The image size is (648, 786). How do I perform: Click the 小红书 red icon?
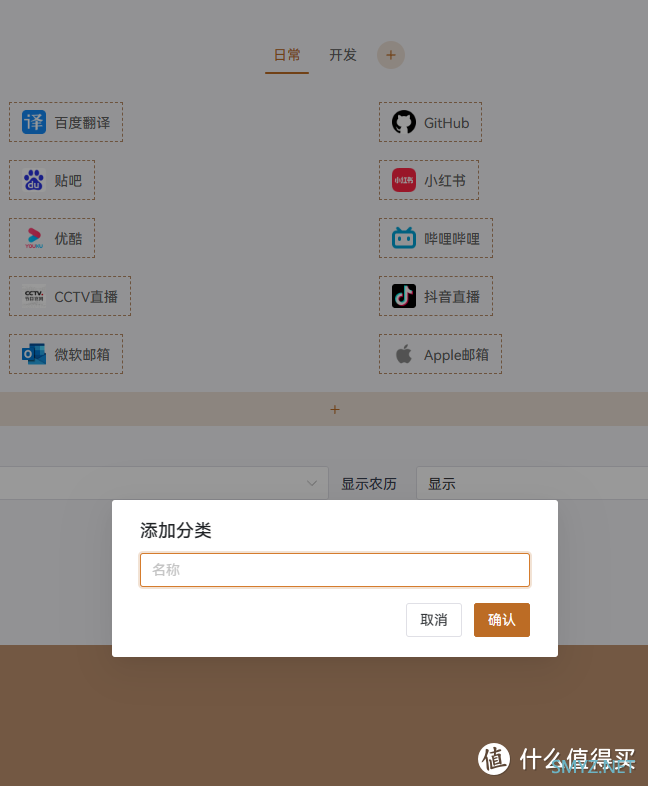(404, 180)
